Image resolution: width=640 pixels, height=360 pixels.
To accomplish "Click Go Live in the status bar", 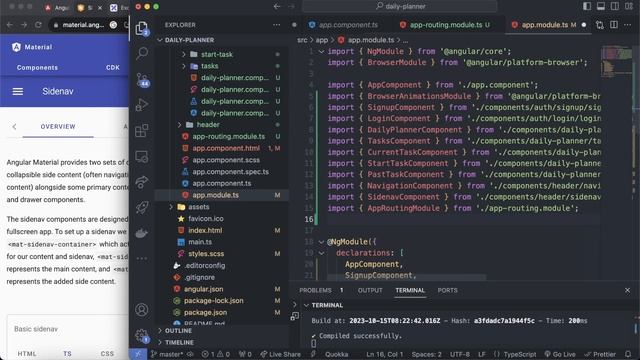I will pos(560,354).
